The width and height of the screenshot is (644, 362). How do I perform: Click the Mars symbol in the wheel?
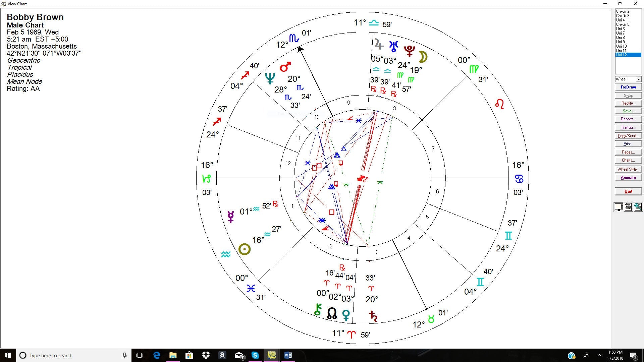tap(285, 67)
